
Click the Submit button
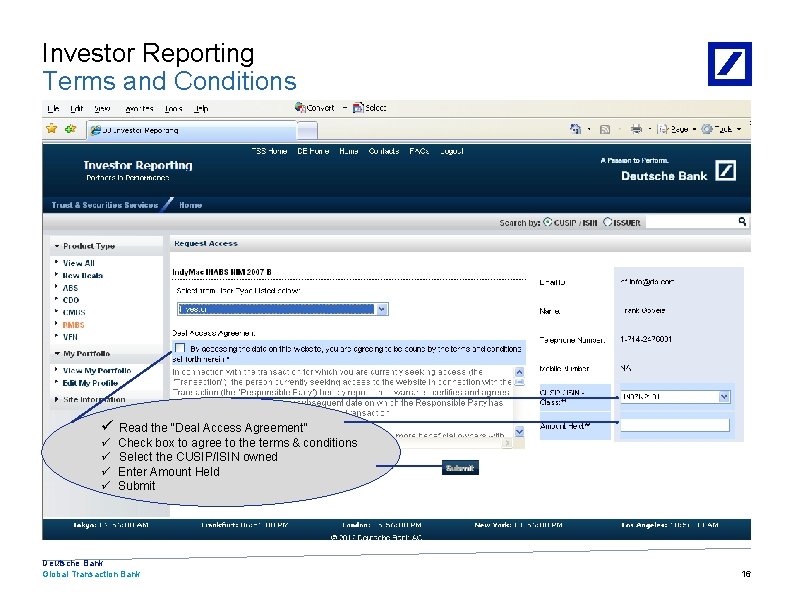pyautogui.click(x=460, y=468)
